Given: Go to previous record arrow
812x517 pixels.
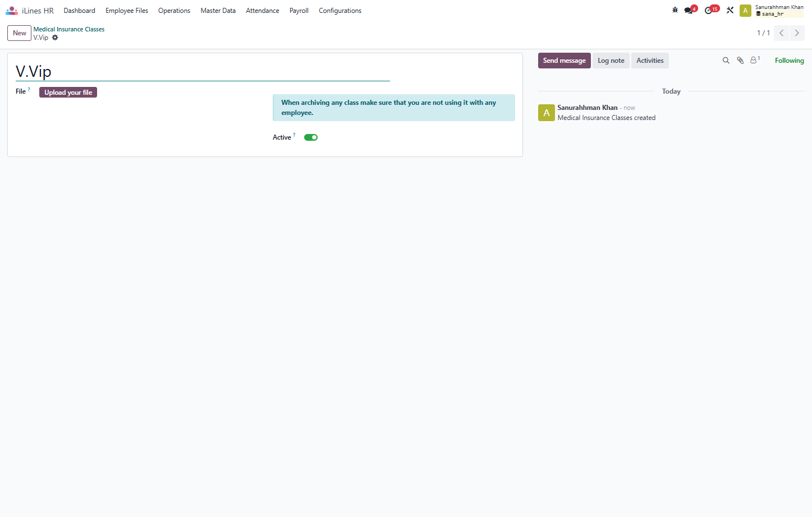Looking at the screenshot, I should coord(781,33).
